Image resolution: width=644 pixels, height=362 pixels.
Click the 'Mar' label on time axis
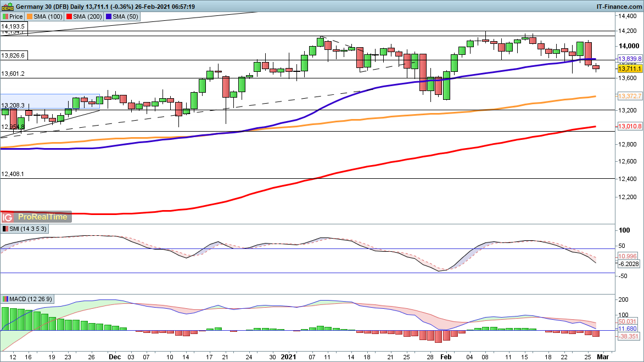pos(602,357)
